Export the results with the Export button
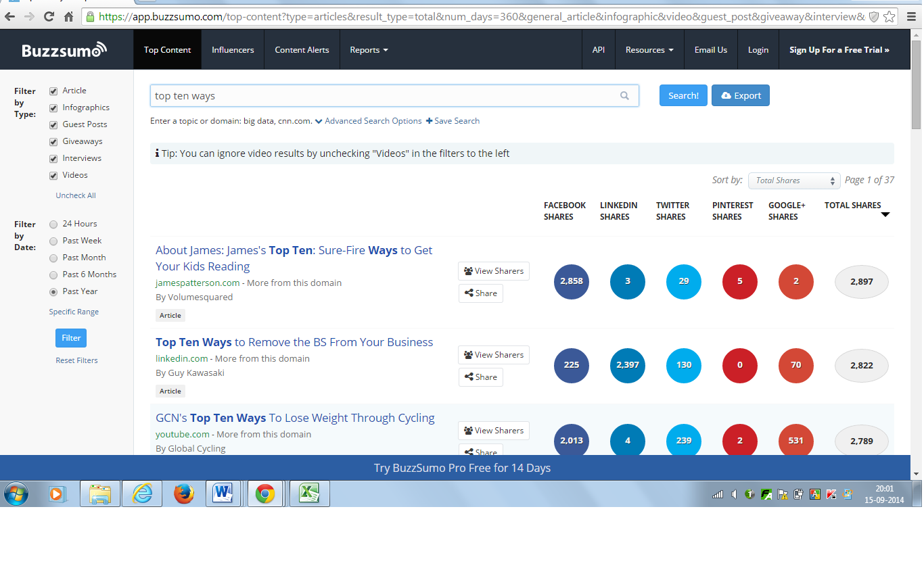The image size is (924, 576). point(741,96)
